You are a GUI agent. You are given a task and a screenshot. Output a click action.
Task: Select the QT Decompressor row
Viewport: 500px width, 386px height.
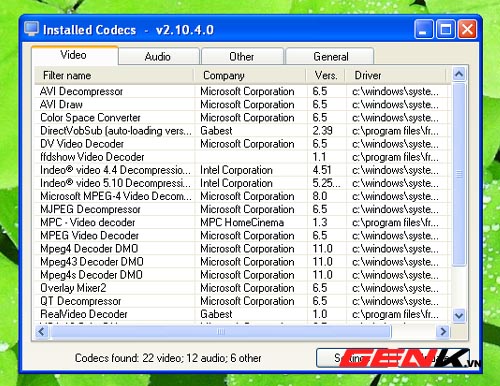pos(243,301)
